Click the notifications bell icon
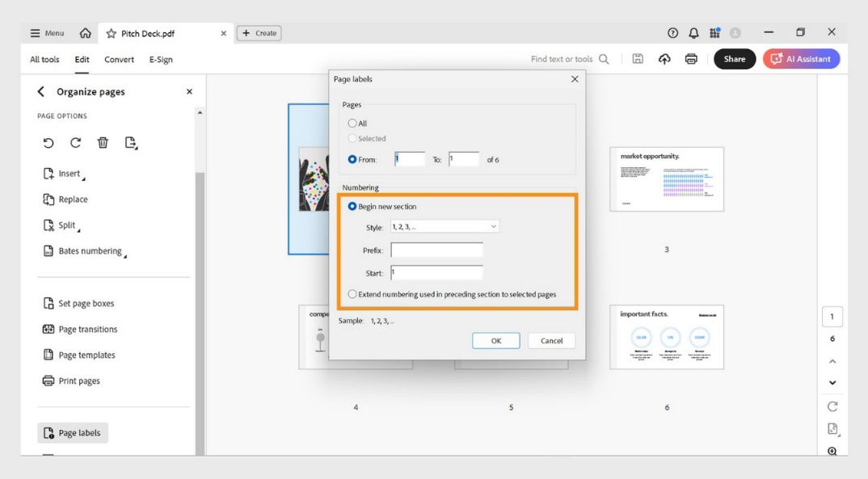Screen dimensions: 868x479 (x=693, y=32)
